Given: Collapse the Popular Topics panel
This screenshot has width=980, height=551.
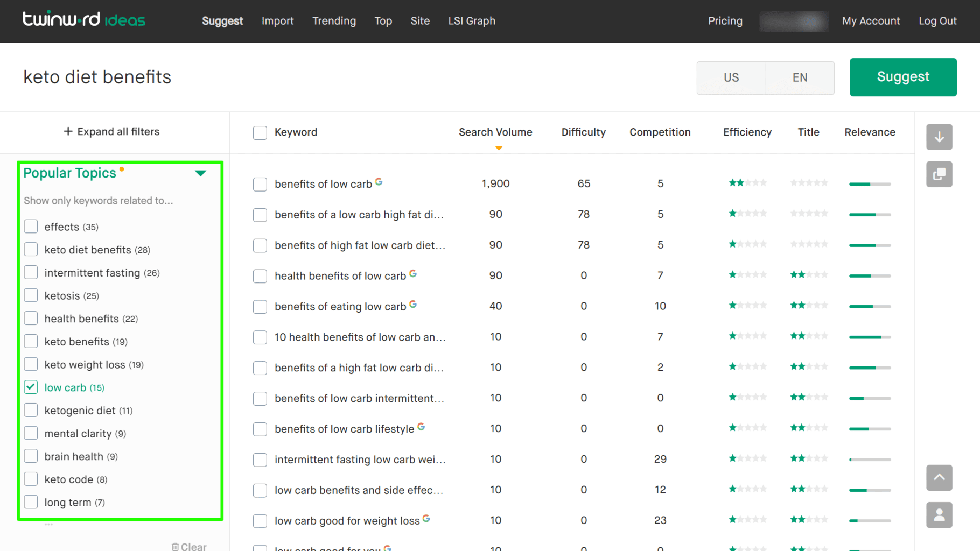Looking at the screenshot, I should point(200,173).
